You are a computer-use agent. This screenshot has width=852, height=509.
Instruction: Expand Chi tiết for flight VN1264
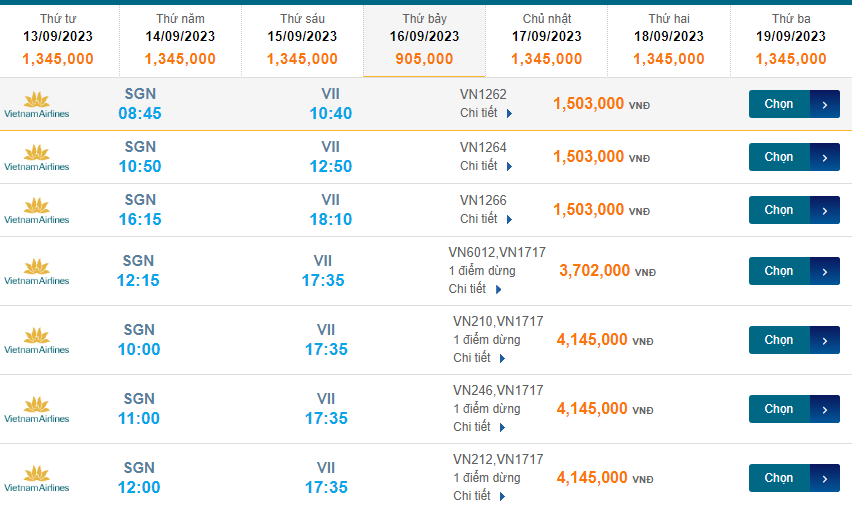coord(485,166)
